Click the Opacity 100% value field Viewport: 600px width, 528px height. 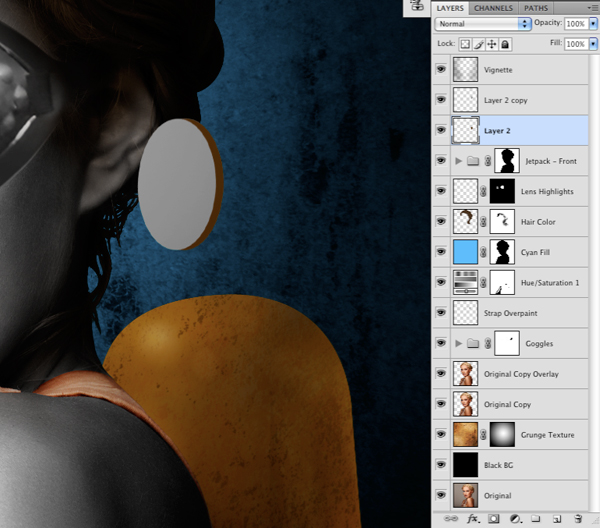(x=576, y=24)
